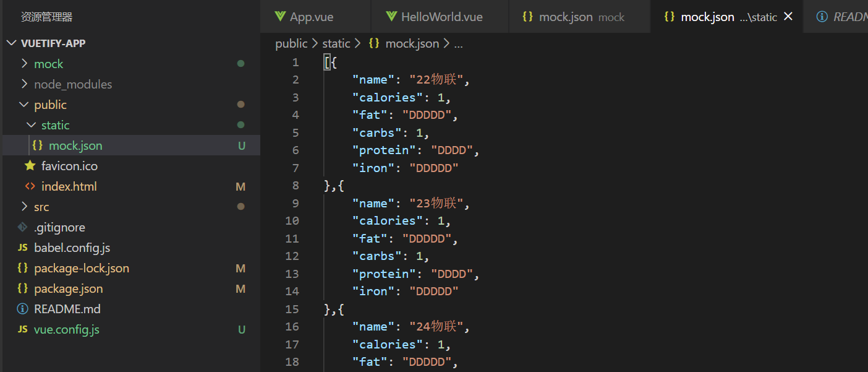Collapse the static folder chevron
The height and width of the screenshot is (372, 868).
click(32, 125)
